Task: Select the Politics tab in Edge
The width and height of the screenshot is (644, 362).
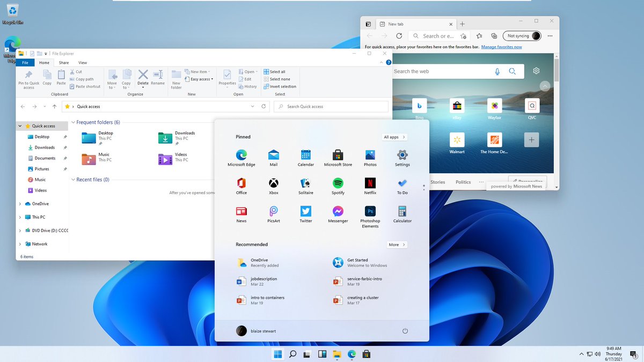Action: (x=463, y=182)
